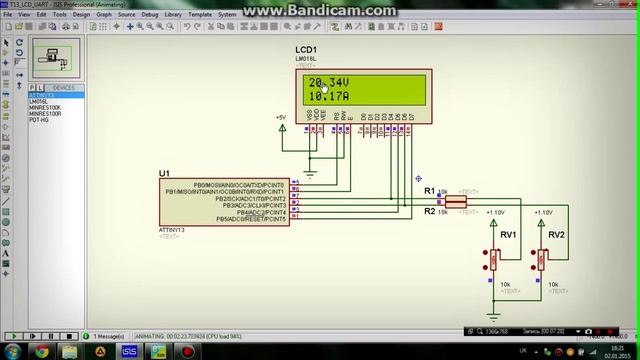Select the 2D graphics box tool
The width and height of the screenshot is (640, 360).
click(x=6, y=212)
